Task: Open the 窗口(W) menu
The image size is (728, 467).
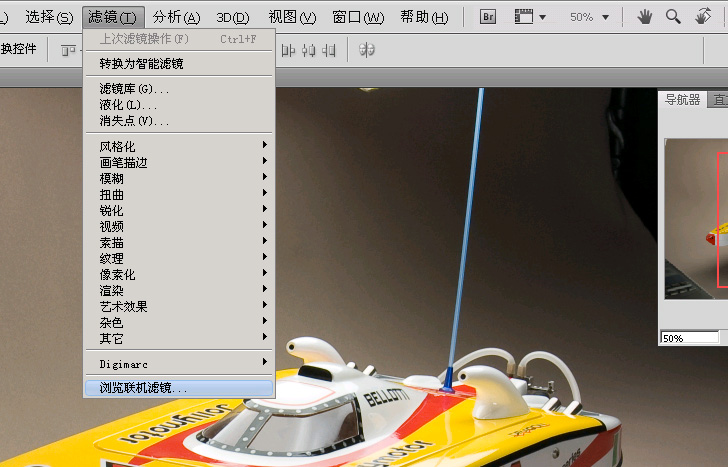Action: tap(358, 18)
